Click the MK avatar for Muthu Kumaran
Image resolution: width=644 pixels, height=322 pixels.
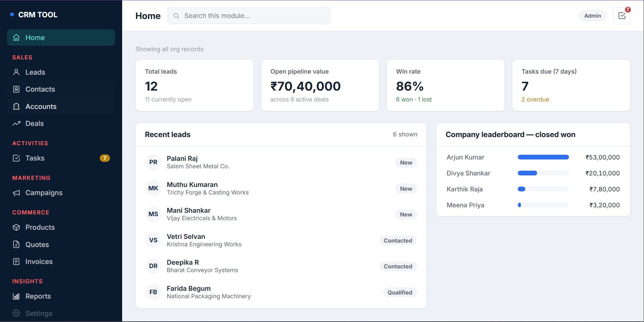pos(153,188)
